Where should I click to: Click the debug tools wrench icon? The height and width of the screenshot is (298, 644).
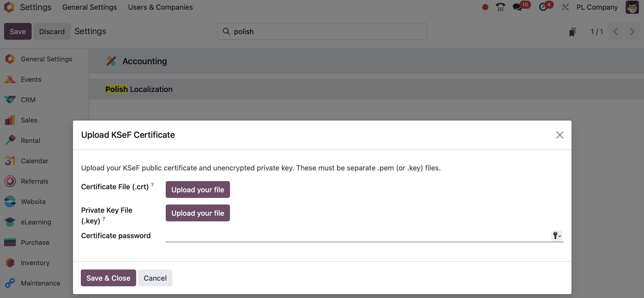click(x=565, y=7)
